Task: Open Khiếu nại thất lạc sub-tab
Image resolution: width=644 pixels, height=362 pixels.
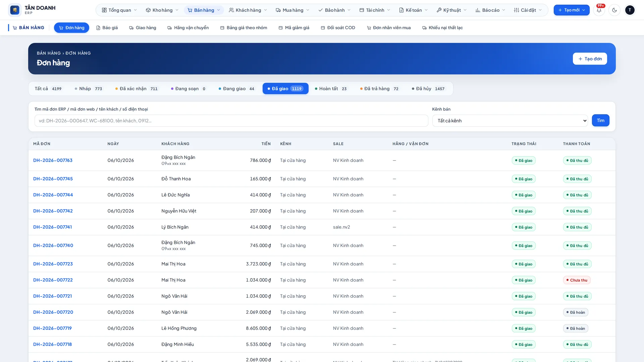Action: tap(442, 27)
